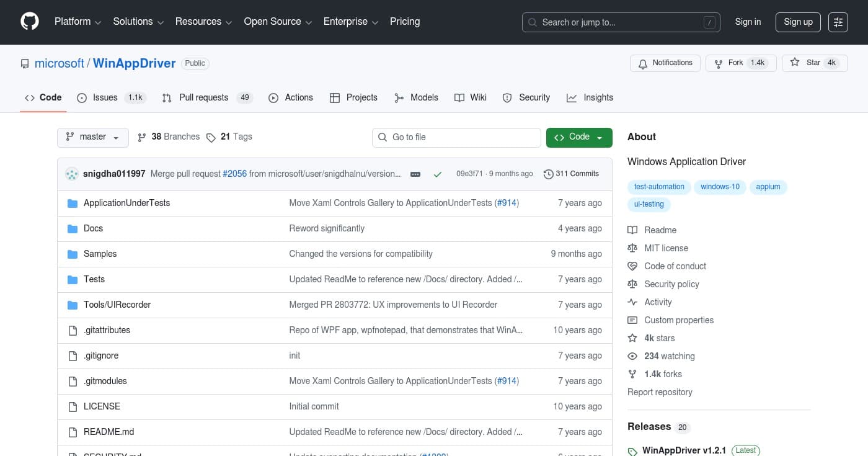This screenshot has width=868, height=456.
Task: Open the Insights graph icon
Action: pyautogui.click(x=572, y=97)
